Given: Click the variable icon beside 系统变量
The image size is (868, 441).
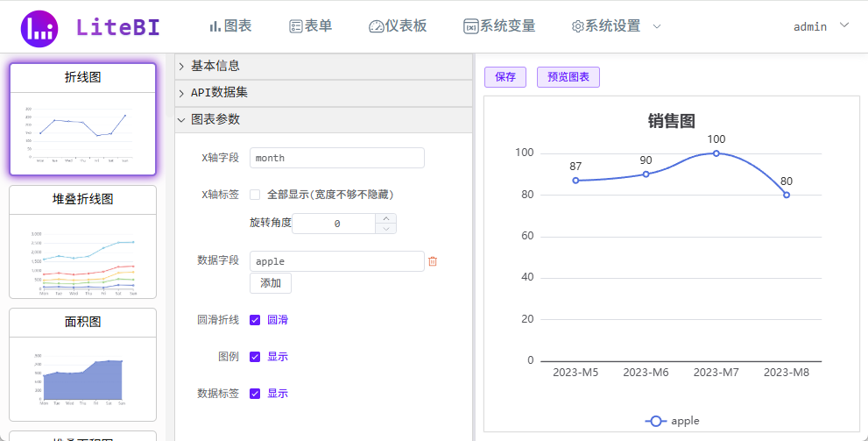Looking at the screenshot, I should point(471,26).
